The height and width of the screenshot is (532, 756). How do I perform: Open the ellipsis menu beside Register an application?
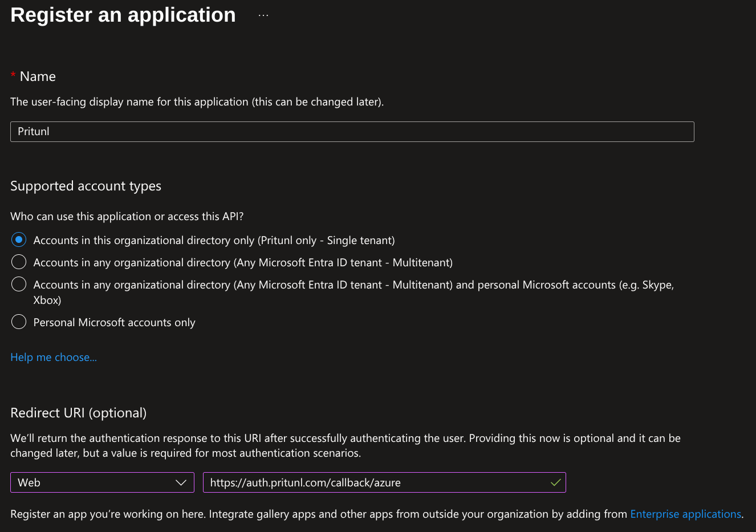tap(263, 15)
